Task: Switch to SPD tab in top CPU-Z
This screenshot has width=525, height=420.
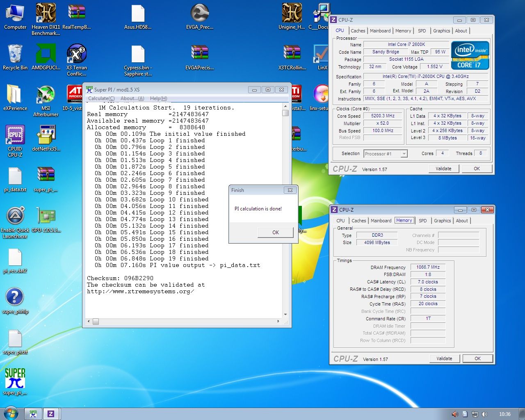Action: coord(422,31)
